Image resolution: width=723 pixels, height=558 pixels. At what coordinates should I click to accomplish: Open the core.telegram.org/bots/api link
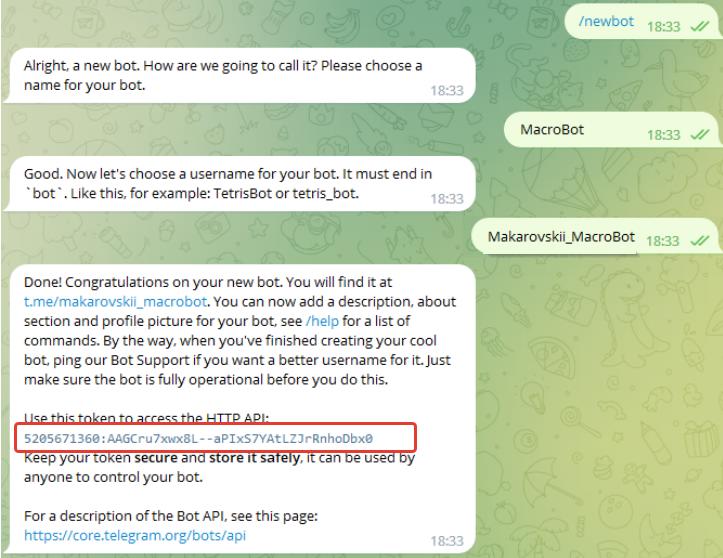click(x=135, y=535)
